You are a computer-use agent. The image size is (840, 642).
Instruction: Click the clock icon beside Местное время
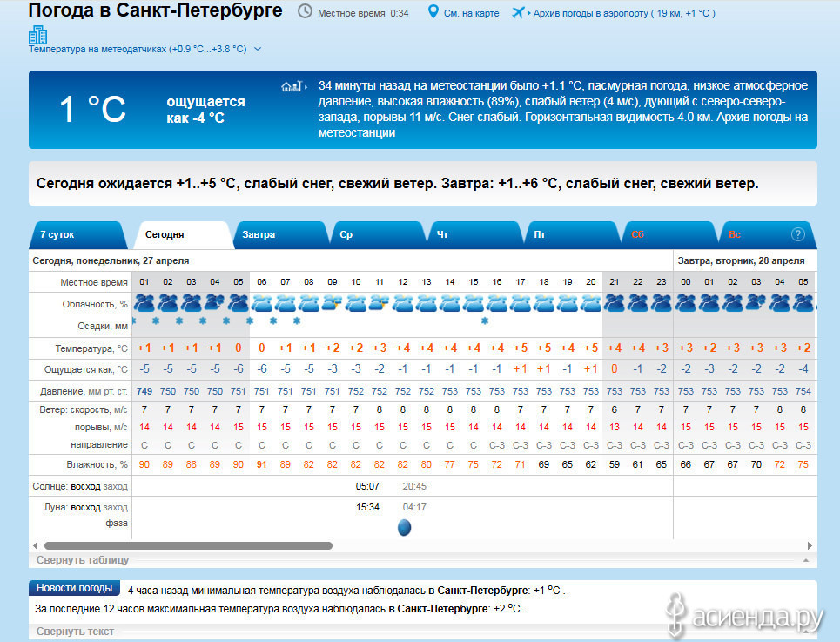tap(305, 11)
